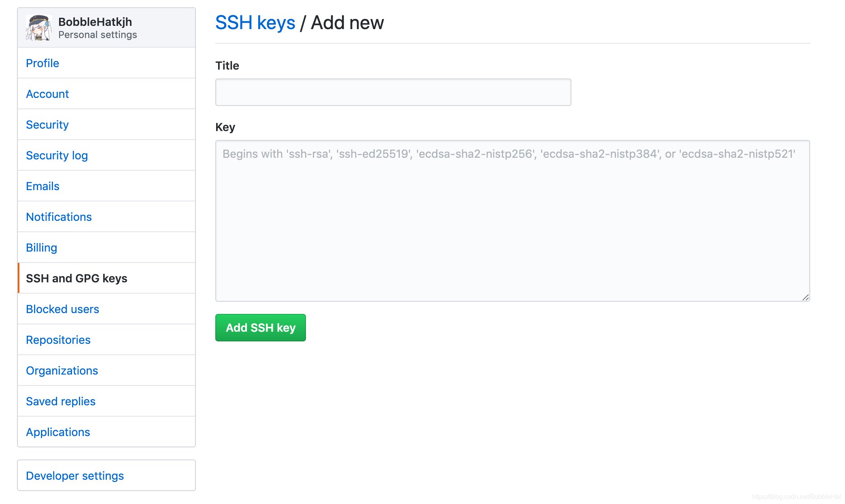Open Developer settings
The height and width of the screenshot is (504, 845).
[x=74, y=476]
